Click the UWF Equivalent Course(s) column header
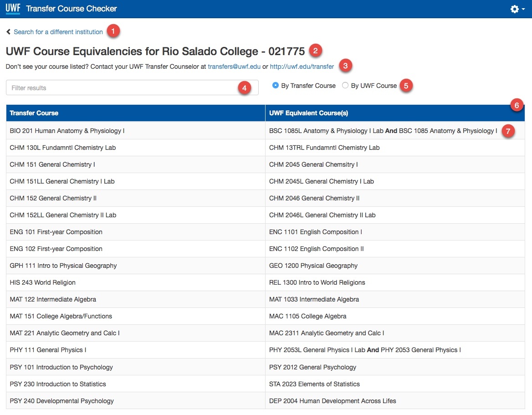 395,113
